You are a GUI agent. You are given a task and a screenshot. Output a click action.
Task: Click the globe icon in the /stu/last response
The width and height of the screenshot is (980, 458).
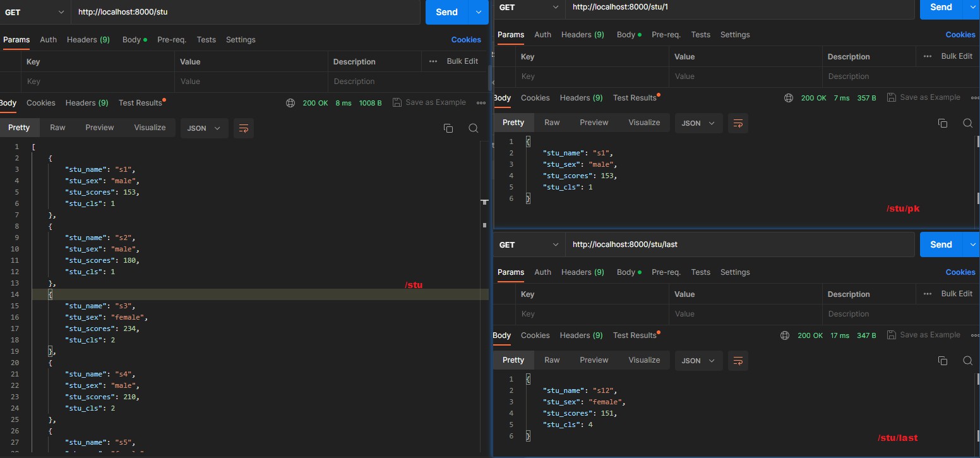point(785,335)
